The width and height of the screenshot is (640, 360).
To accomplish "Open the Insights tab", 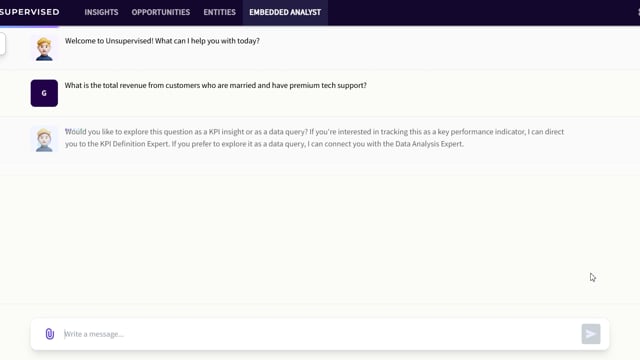I will pos(101,12).
